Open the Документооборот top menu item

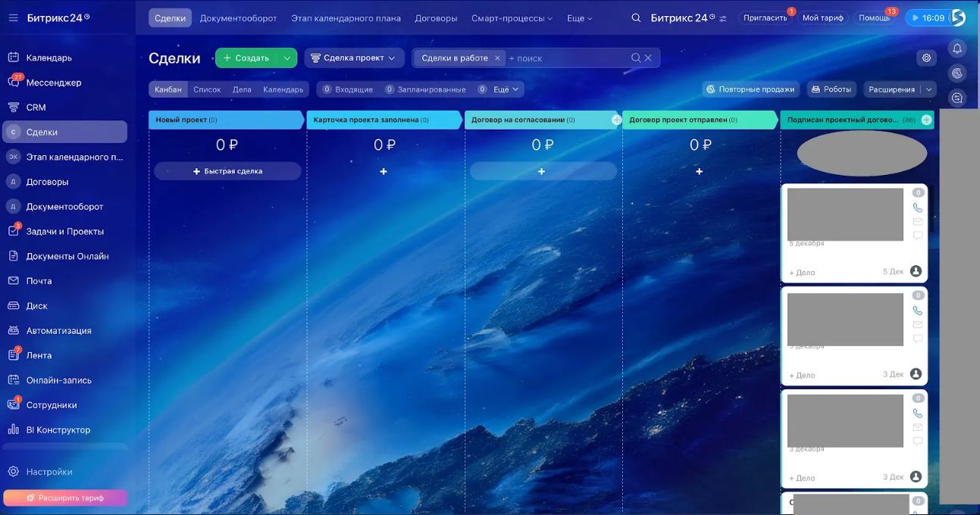[238, 18]
